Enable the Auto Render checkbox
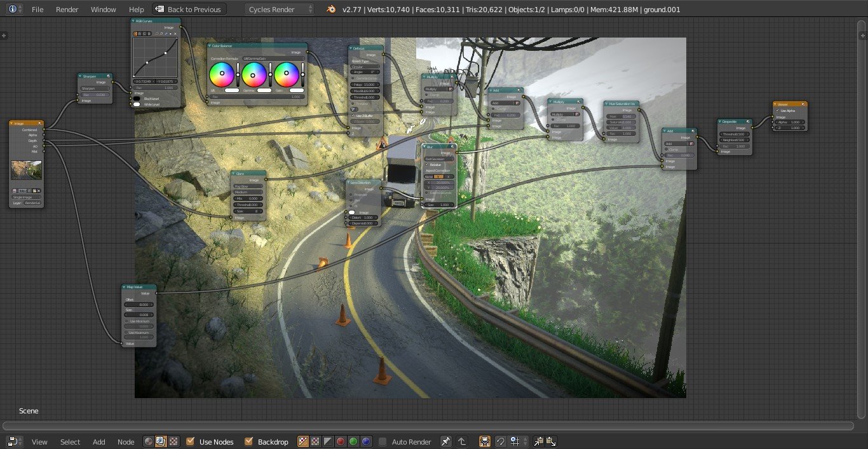 [383, 441]
